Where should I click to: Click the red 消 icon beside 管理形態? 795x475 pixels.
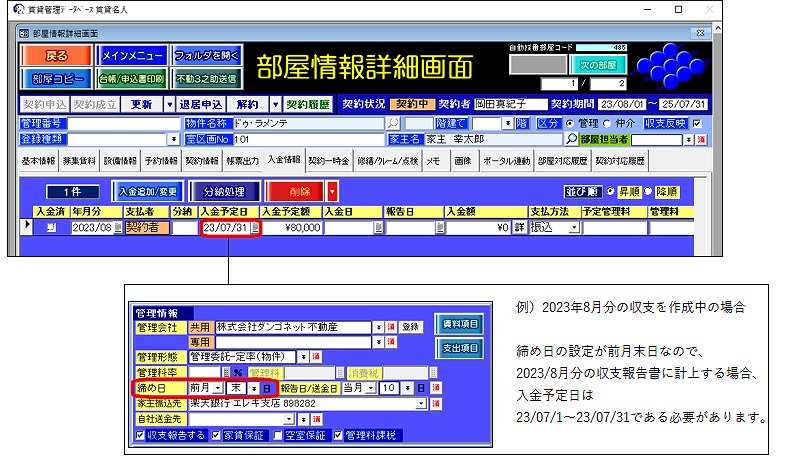point(315,357)
